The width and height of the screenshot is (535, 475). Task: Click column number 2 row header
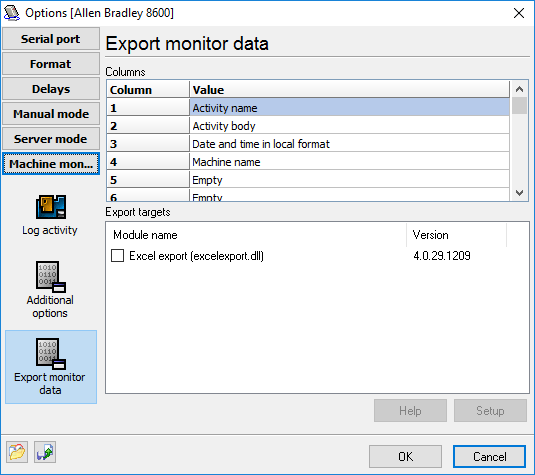(148, 126)
